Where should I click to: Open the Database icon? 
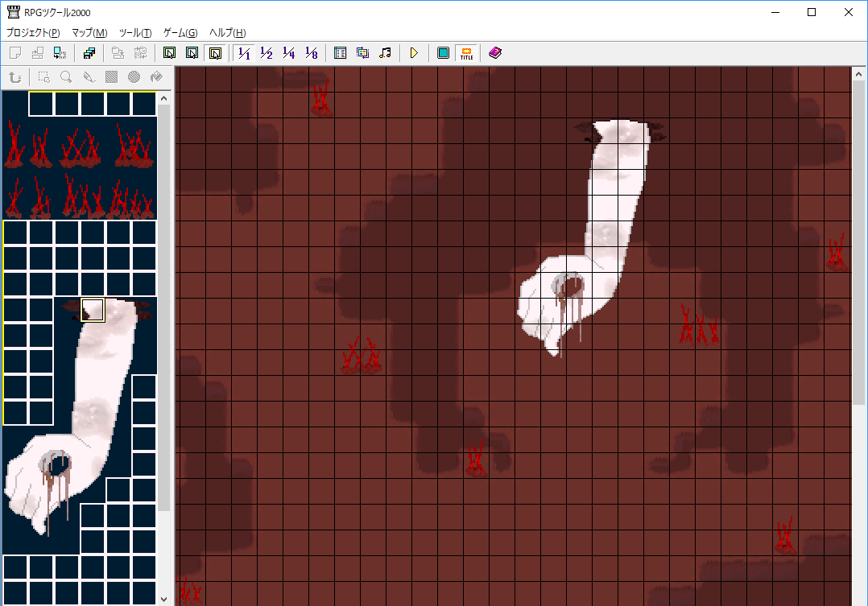click(341, 53)
